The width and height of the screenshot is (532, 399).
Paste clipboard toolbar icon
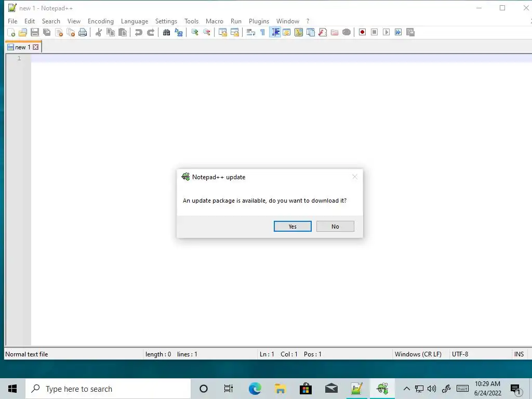click(x=123, y=32)
